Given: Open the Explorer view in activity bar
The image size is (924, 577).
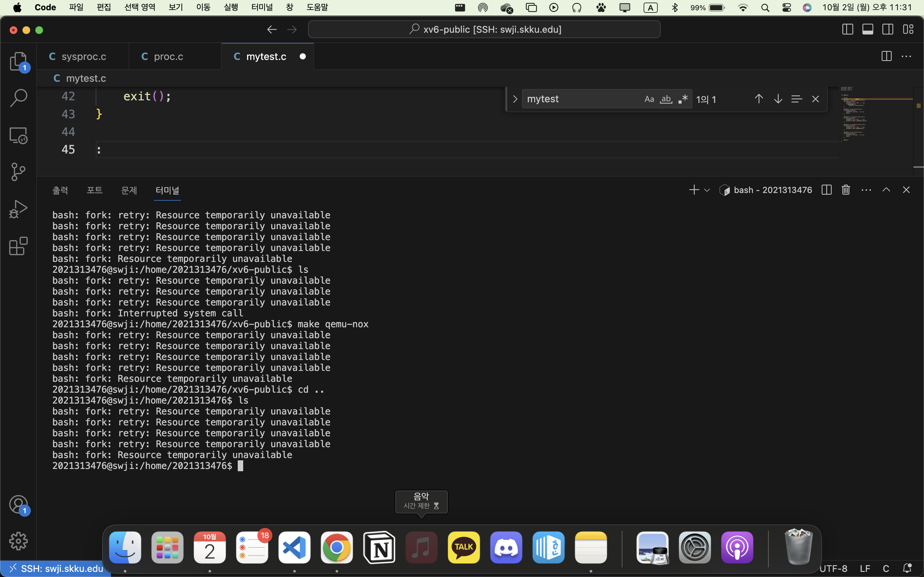Looking at the screenshot, I should click(18, 62).
